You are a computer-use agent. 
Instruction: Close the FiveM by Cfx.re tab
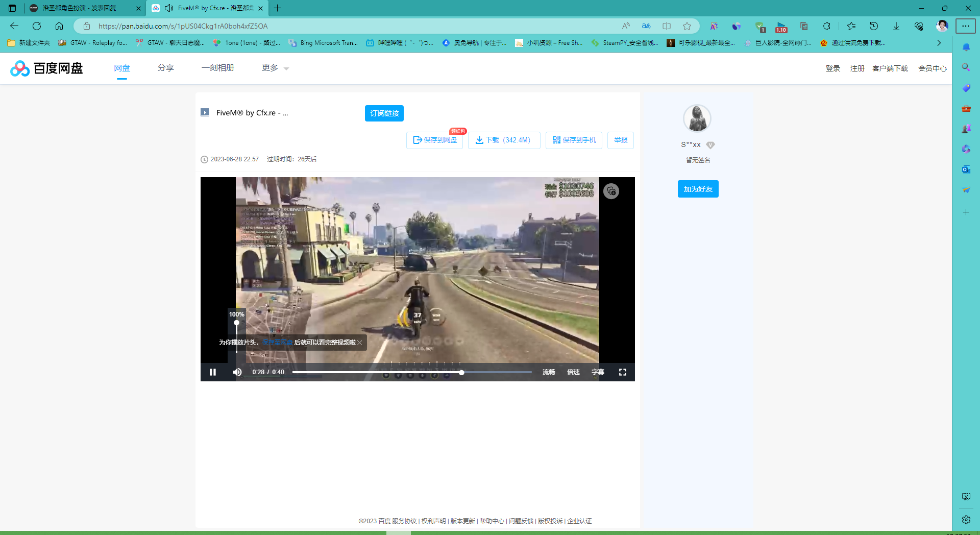[261, 8]
